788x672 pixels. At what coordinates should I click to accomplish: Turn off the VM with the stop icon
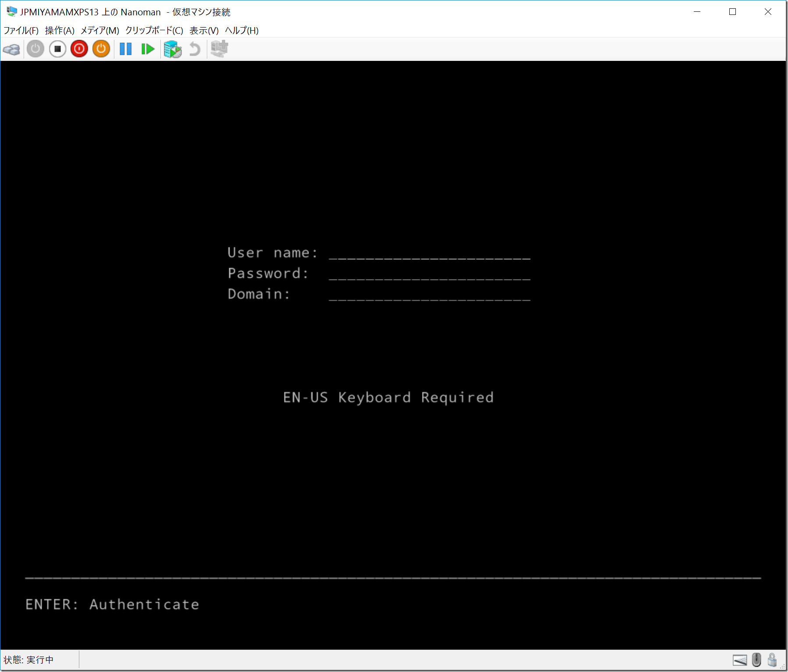tap(57, 49)
